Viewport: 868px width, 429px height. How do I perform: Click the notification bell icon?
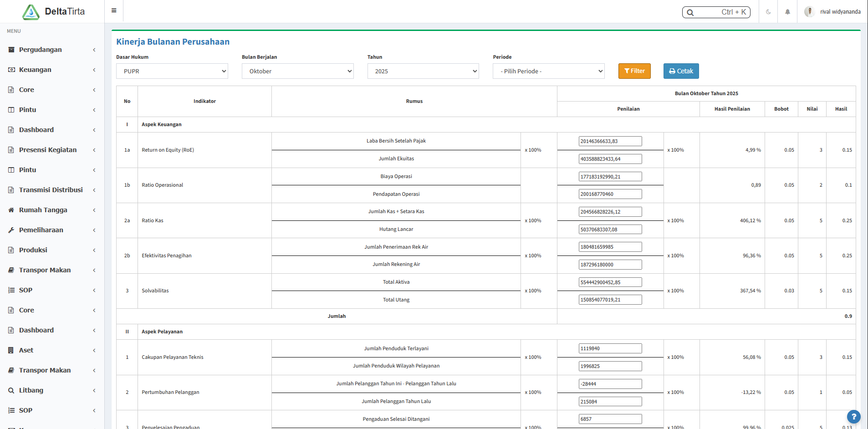787,11
